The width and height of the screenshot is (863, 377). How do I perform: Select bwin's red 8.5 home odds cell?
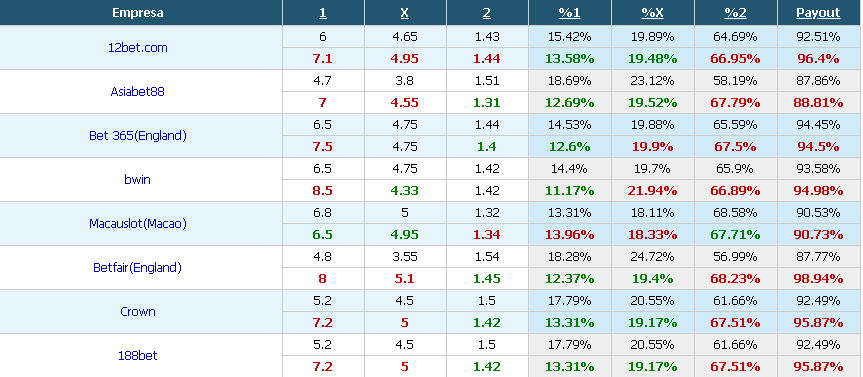tap(323, 191)
